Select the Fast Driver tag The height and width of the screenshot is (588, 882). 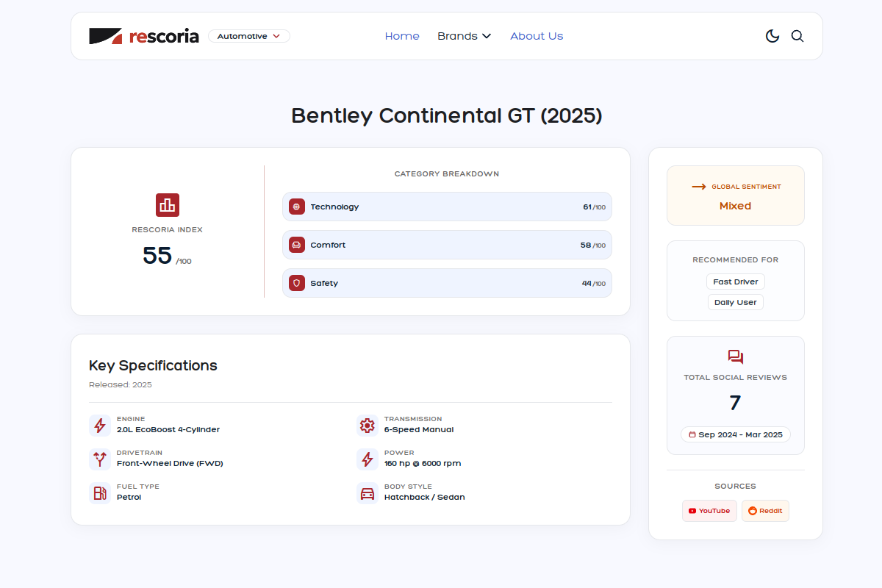736,282
